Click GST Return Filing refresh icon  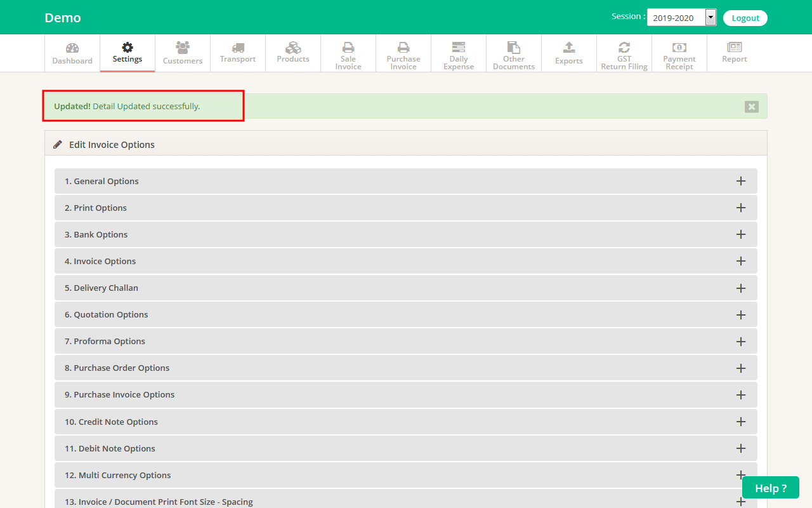(x=624, y=47)
